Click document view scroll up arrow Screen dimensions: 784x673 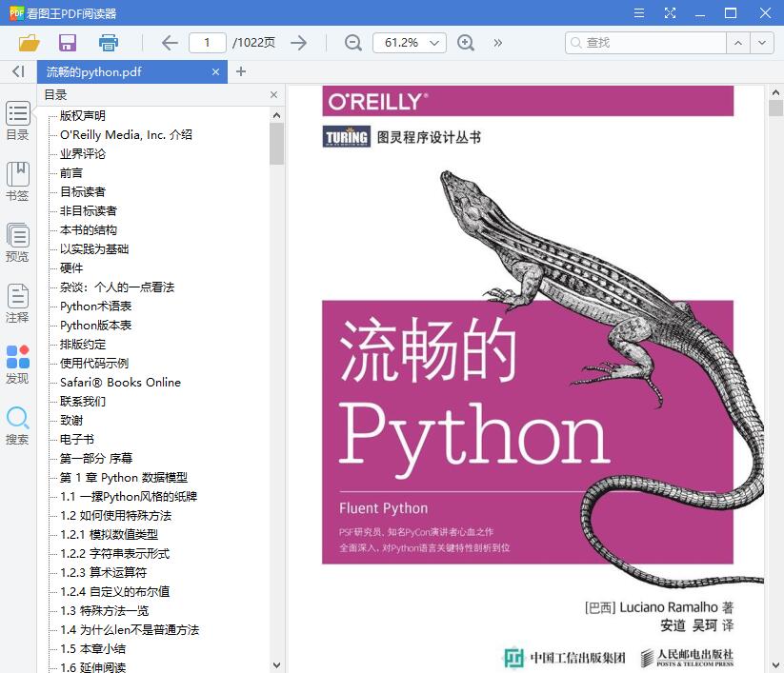775,92
